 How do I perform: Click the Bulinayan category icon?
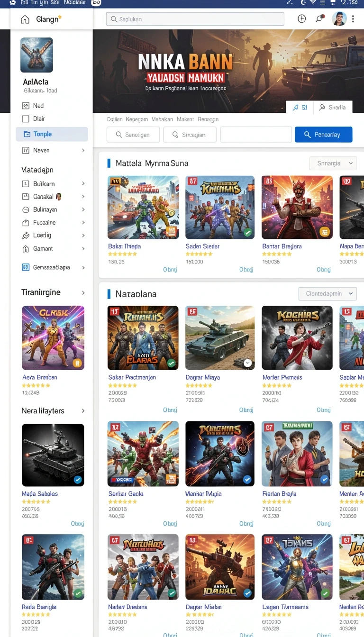coord(26,209)
